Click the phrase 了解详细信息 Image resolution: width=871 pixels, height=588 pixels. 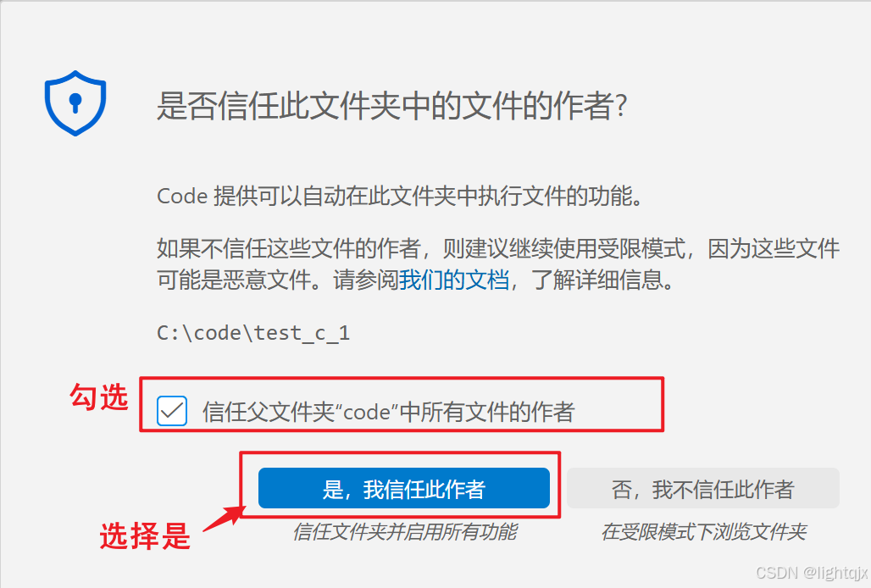coord(597,280)
